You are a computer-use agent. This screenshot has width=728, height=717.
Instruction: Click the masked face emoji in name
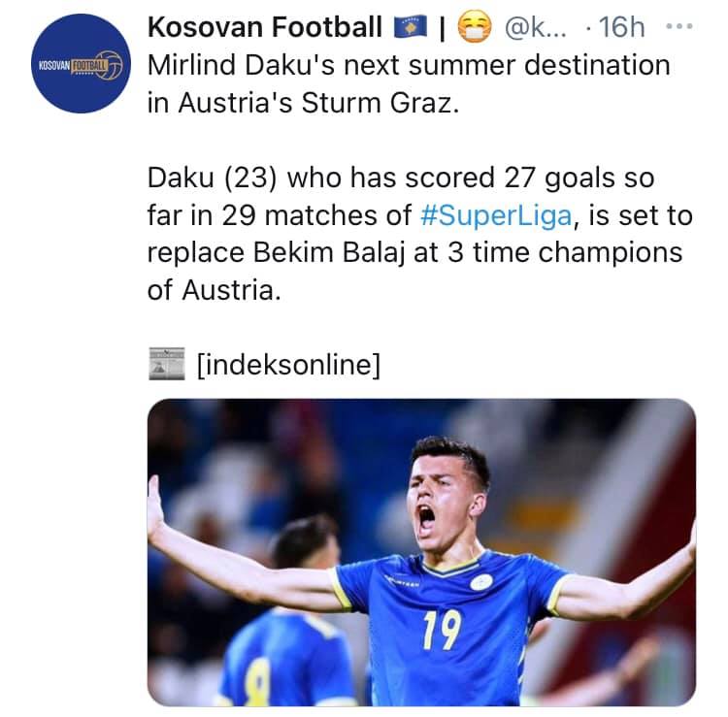click(x=475, y=27)
